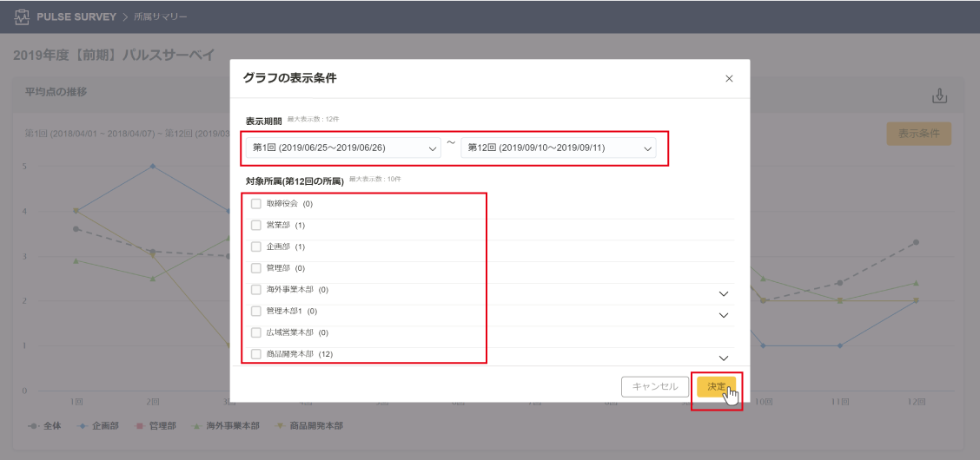Click the 企画部 legend marker

(x=83, y=426)
